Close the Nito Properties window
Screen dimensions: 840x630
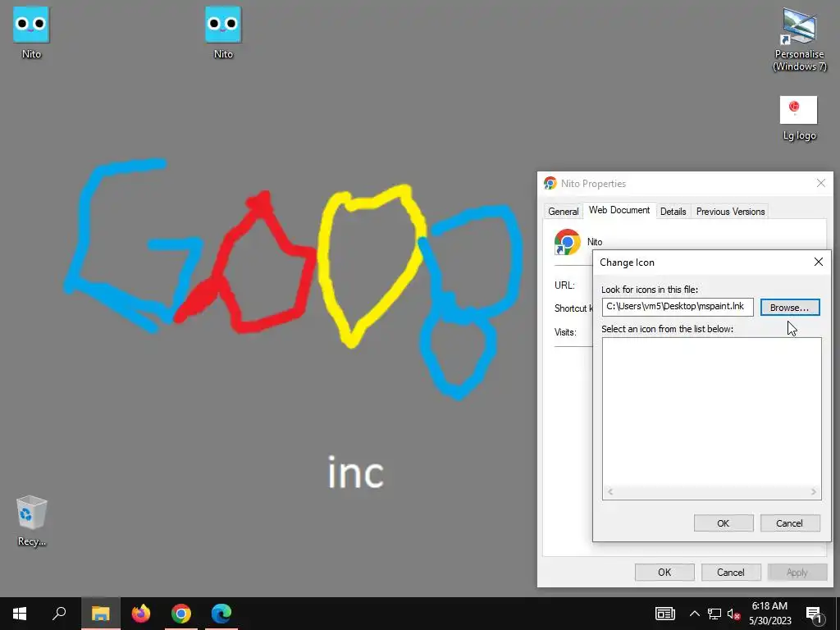(820, 183)
